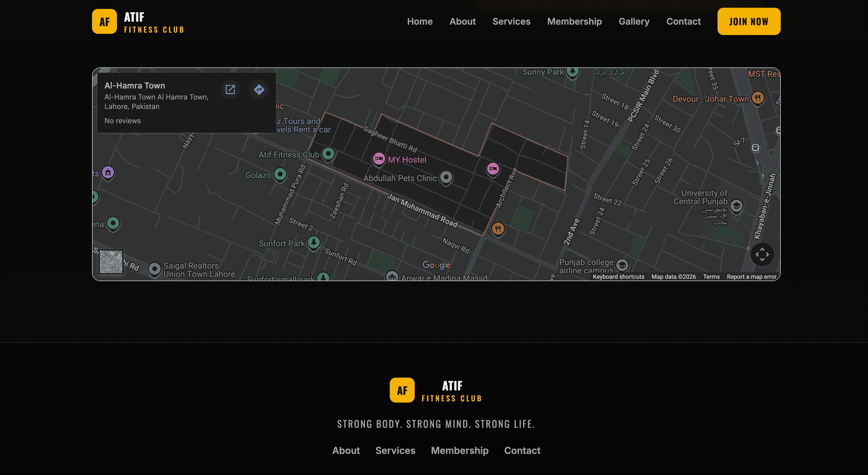
Task: Open University of Central Punjab marker
Action: click(x=736, y=206)
